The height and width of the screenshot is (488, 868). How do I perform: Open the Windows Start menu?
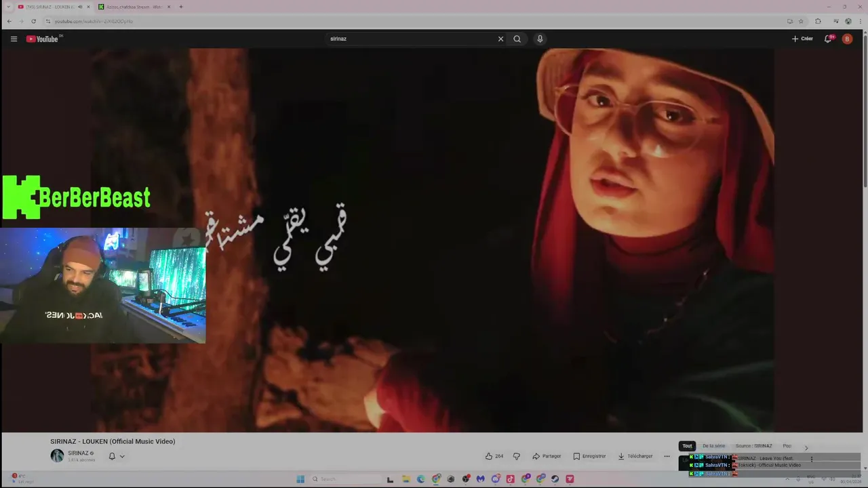300,479
